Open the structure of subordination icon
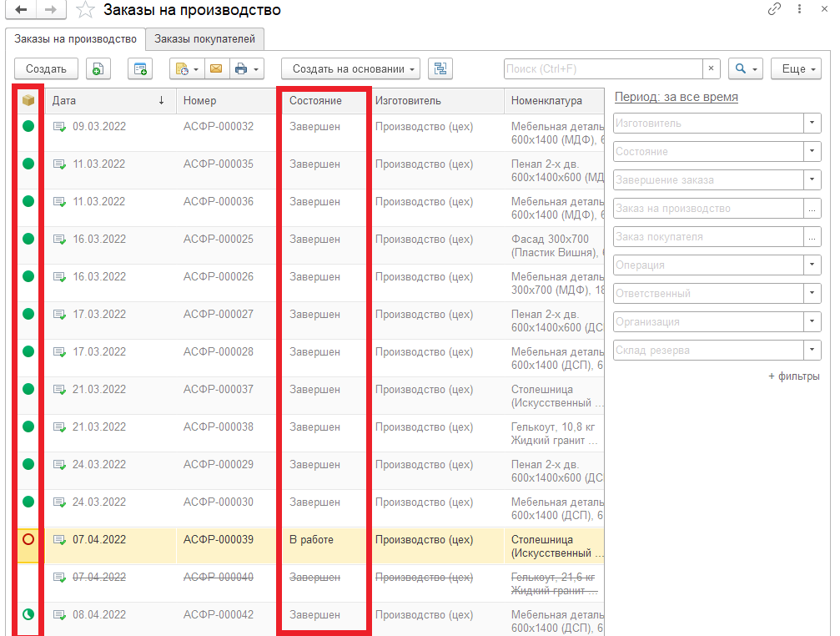Screen dimensions: 840x636 (x=440, y=68)
